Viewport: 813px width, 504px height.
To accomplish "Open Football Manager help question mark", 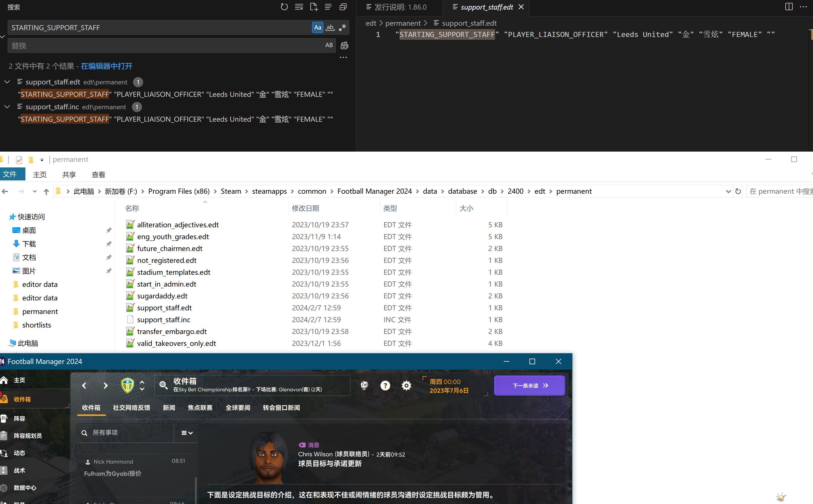I will (385, 386).
